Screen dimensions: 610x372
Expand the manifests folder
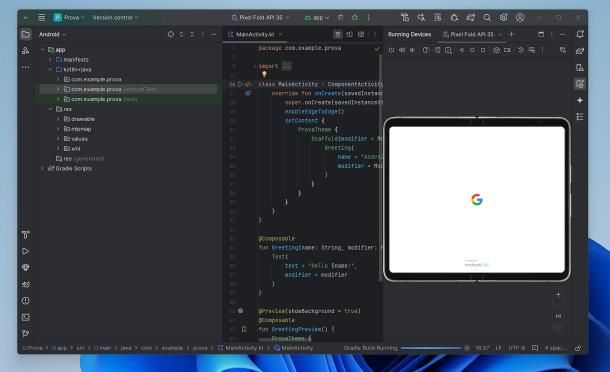pyautogui.click(x=50, y=60)
